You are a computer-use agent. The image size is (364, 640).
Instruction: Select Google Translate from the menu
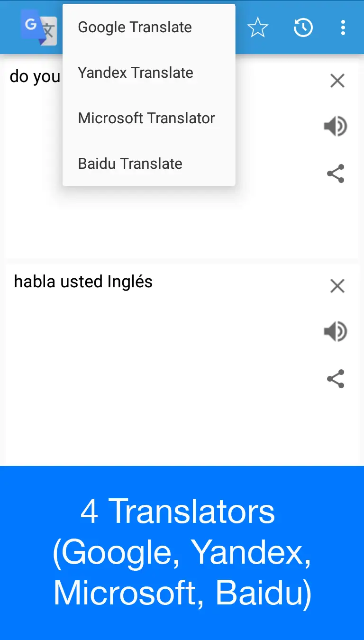pyautogui.click(x=135, y=27)
